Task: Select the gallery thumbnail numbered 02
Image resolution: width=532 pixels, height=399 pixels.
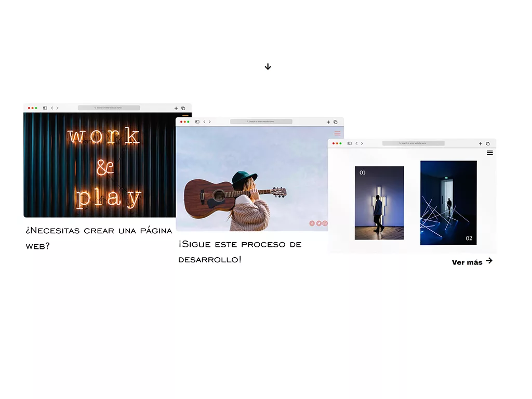Action: click(448, 203)
